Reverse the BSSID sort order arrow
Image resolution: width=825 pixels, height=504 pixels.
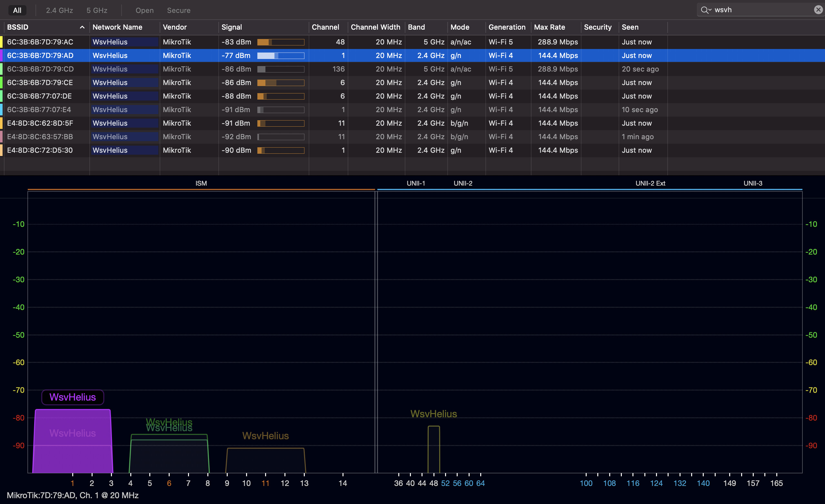point(82,27)
